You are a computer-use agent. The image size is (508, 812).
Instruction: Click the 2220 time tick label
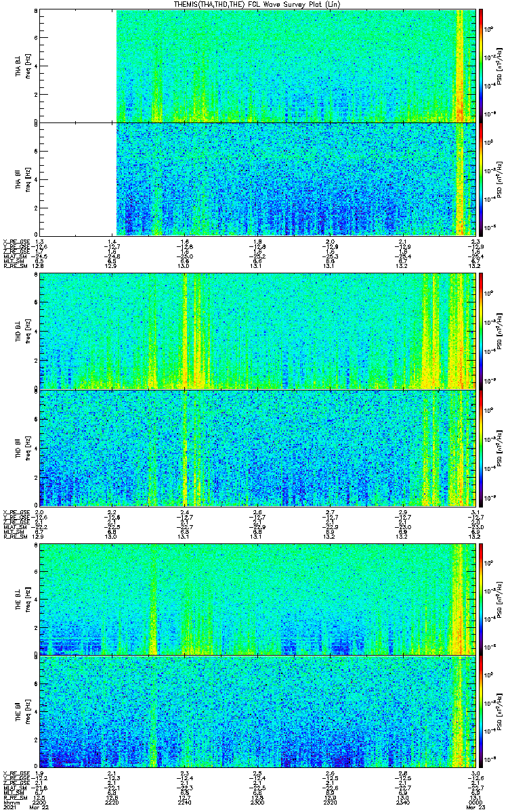pyautogui.click(x=112, y=803)
